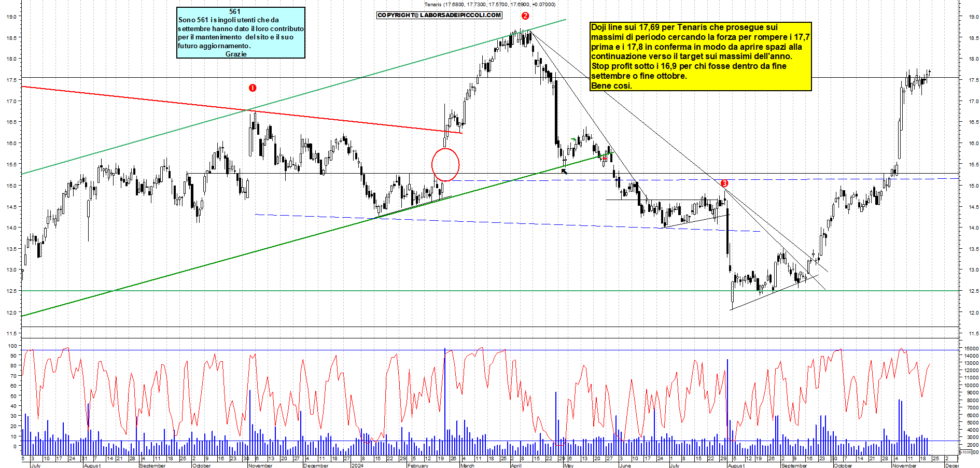
Task: Click the 'May' label on time axis
Action: pyautogui.click(x=569, y=465)
